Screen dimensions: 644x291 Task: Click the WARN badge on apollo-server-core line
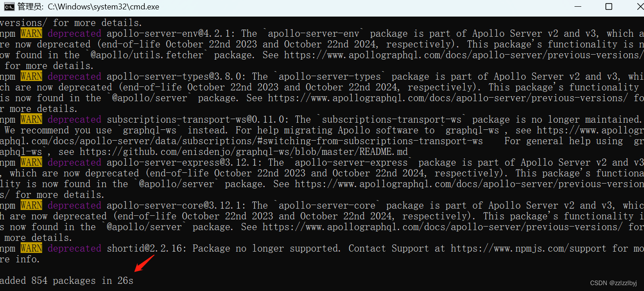point(31,205)
